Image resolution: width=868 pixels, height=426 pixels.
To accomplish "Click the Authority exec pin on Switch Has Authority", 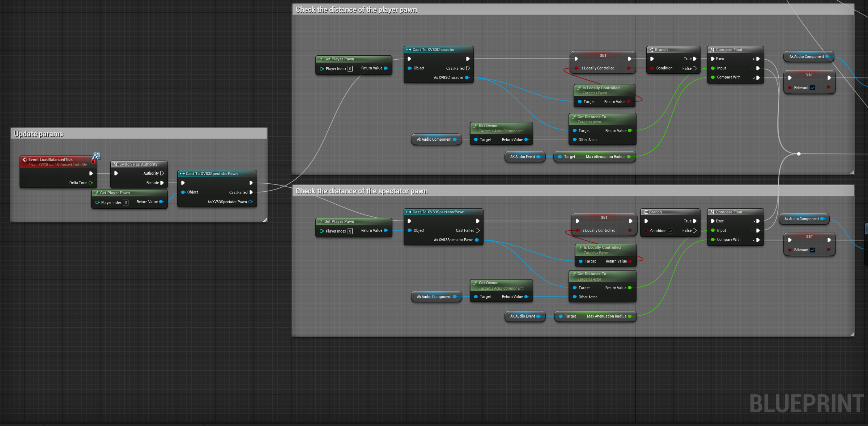I will coord(162,173).
